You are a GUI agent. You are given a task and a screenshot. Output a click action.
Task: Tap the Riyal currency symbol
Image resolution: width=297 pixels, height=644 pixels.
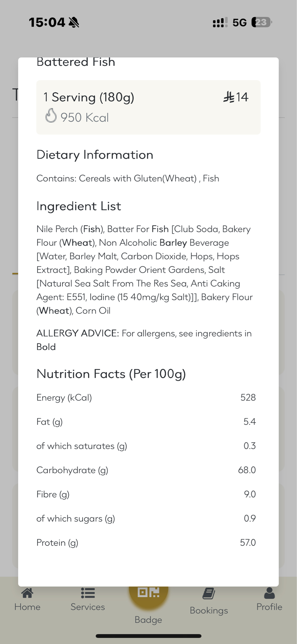pos(229,97)
